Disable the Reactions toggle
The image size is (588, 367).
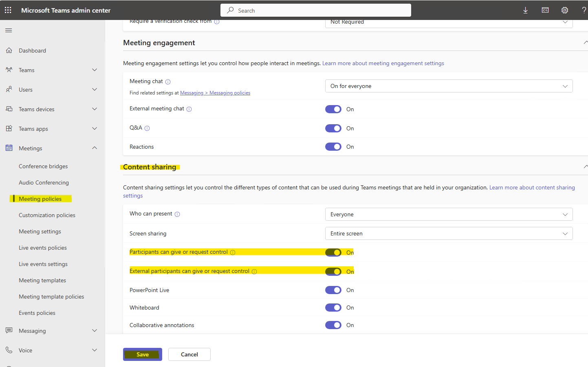pos(333,147)
